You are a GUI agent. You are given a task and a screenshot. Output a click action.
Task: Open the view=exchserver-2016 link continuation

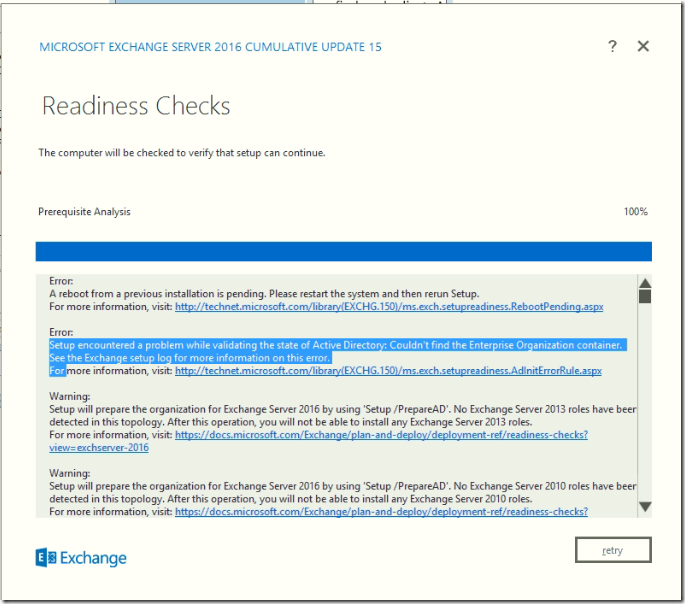(99, 448)
